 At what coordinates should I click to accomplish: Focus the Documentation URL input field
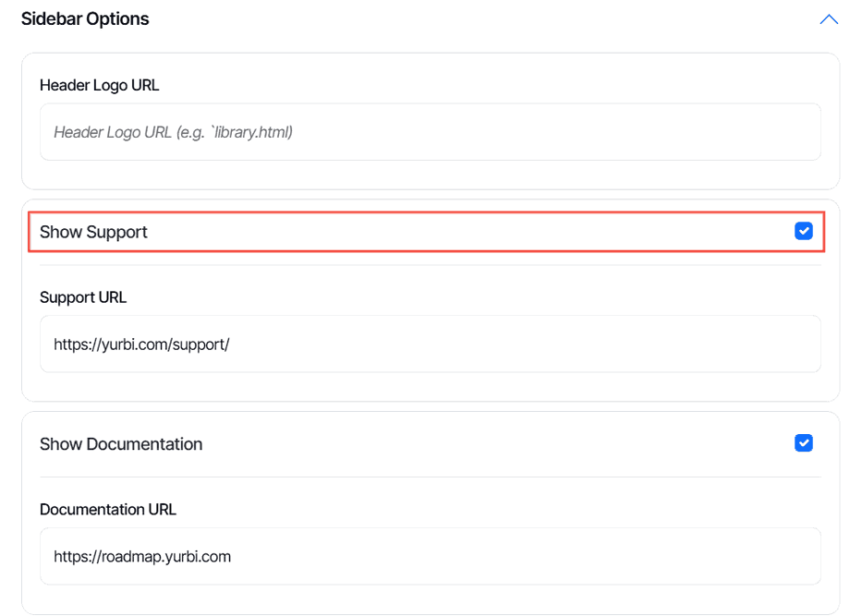coord(430,557)
